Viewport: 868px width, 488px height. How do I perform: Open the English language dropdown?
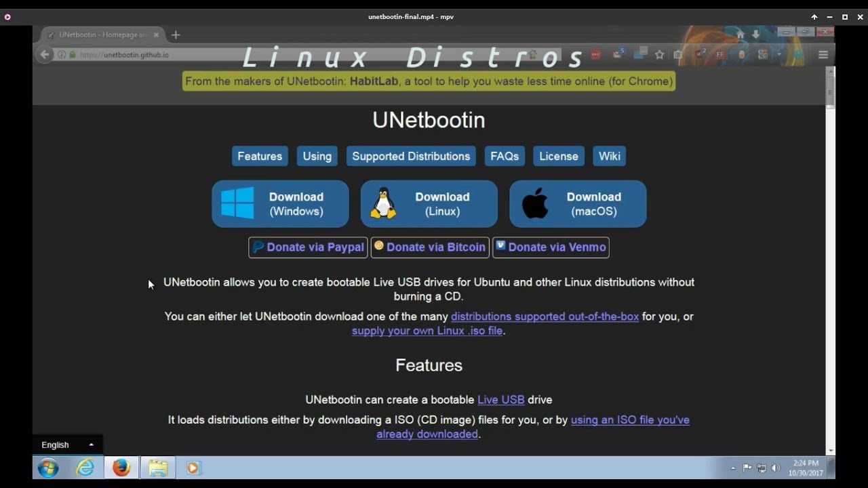[x=67, y=445]
